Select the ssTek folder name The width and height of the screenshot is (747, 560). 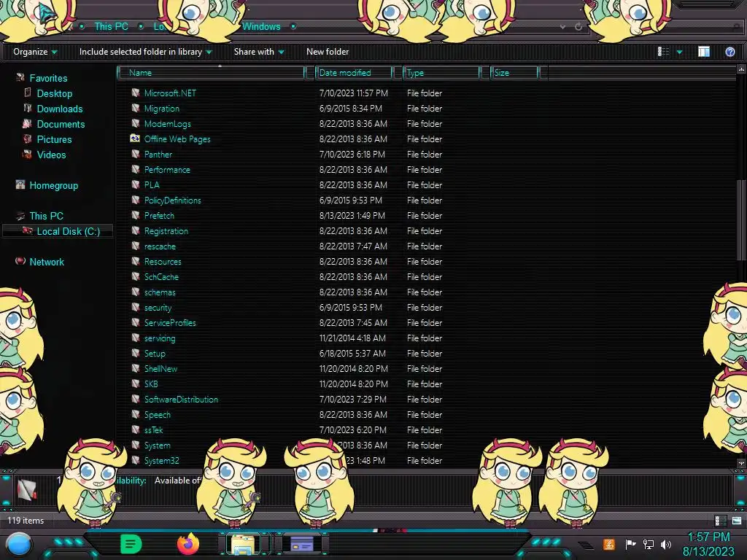click(153, 430)
